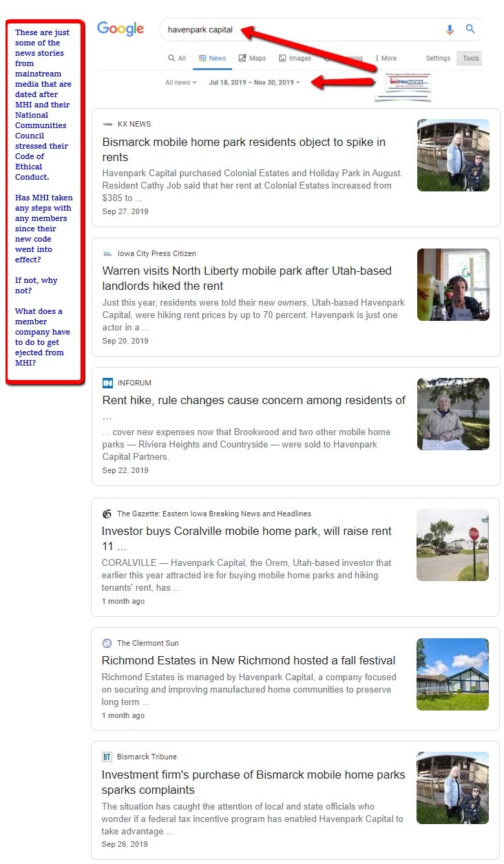Open thumbnail of Bismarck Tribune article
This screenshot has width=504, height=864.
[452, 788]
